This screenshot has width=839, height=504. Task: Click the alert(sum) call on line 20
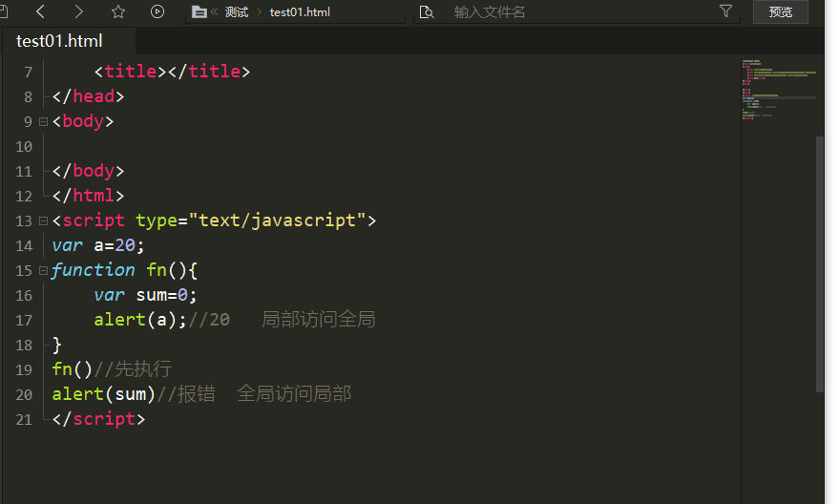tap(104, 394)
